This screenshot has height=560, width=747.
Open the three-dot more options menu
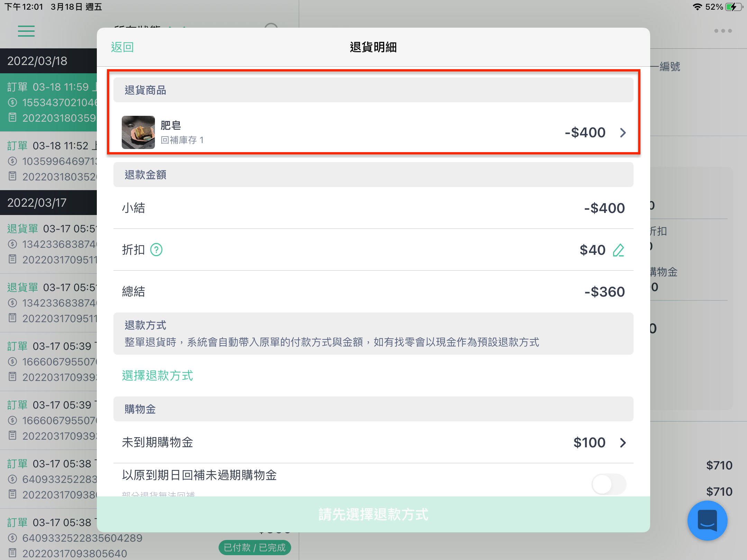tap(723, 31)
